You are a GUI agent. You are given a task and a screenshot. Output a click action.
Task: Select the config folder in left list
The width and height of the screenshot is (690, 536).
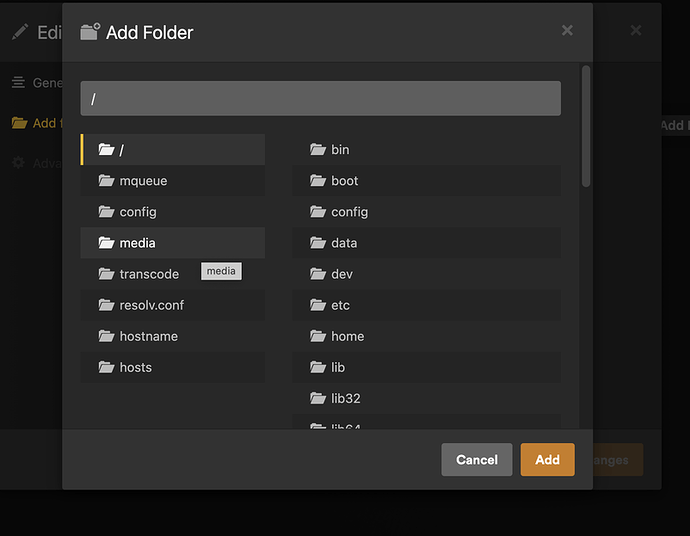click(x=172, y=212)
